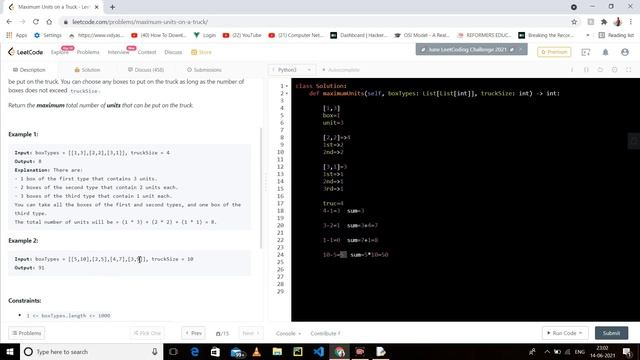The height and width of the screenshot is (360, 640).
Task: Open the user profile avatar menu
Action: click(x=624, y=52)
